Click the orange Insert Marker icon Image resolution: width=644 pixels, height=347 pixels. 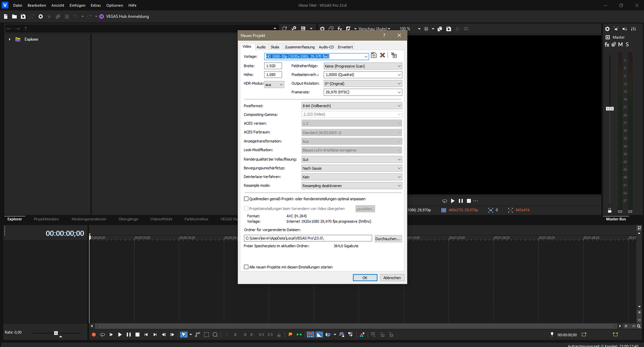coord(290,335)
